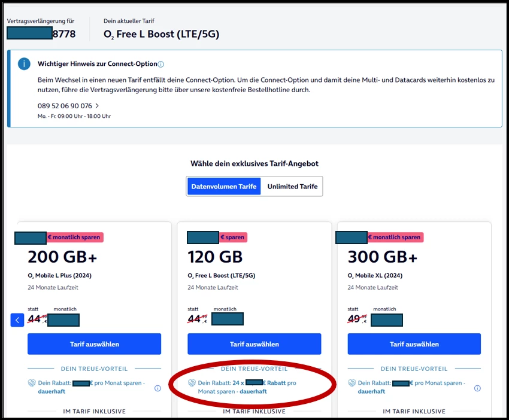Click 'dauerhaft' in the 120 GB card
The image size is (509, 420).
coord(253,391)
